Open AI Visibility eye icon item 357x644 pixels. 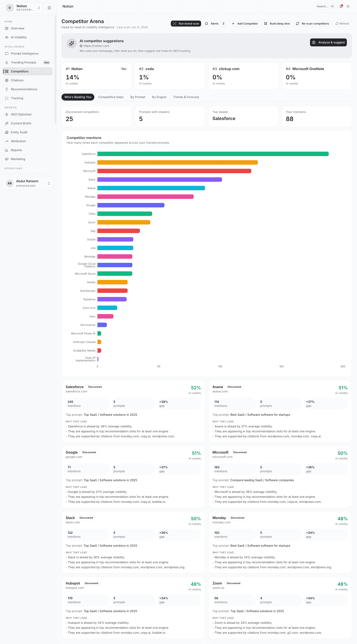pyautogui.click(x=28, y=37)
